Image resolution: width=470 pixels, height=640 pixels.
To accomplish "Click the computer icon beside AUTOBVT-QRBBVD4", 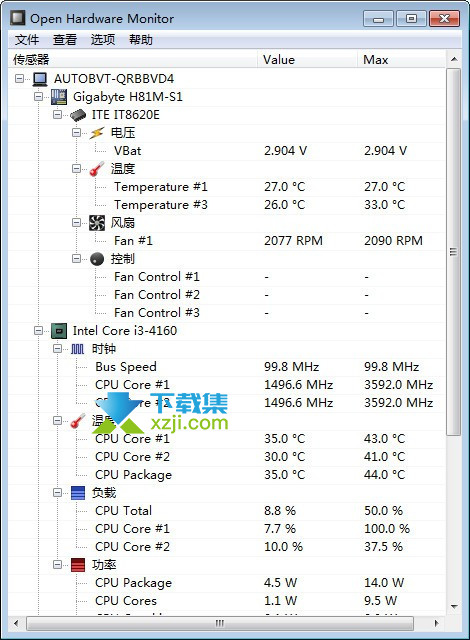I will click(40, 79).
